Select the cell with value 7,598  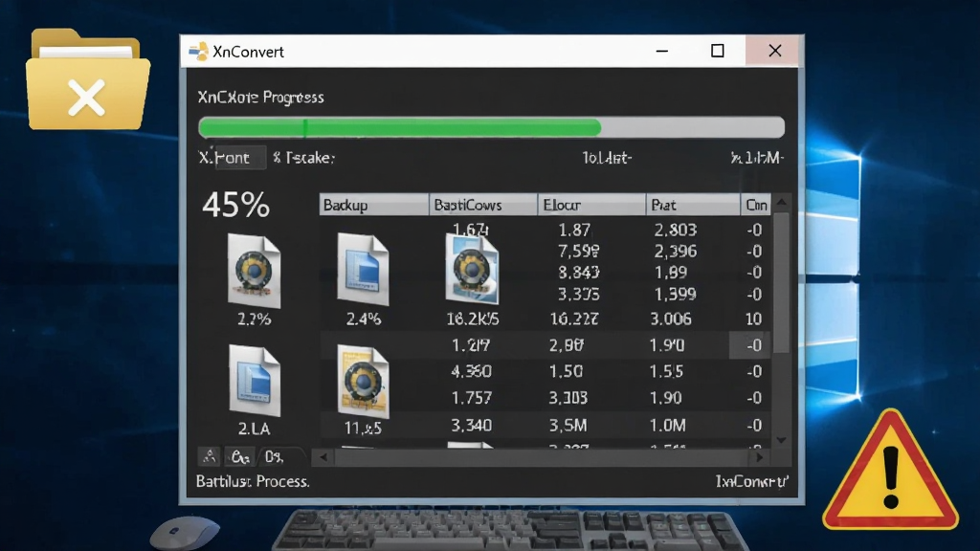point(578,252)
